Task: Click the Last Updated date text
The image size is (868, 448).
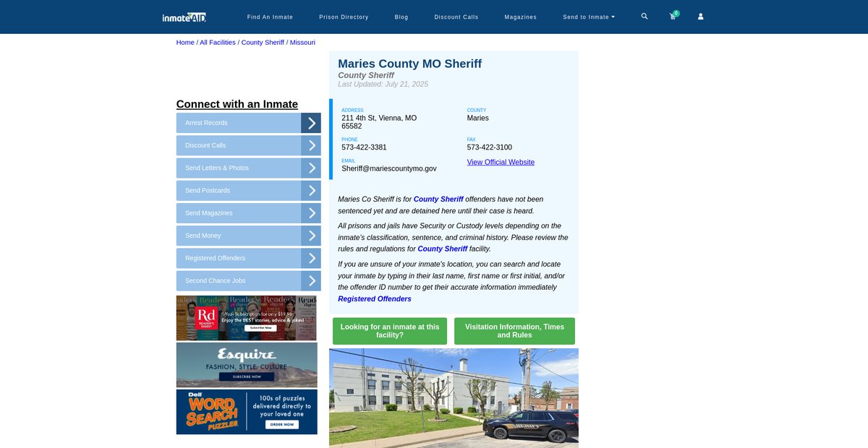Action: pos(383,85)
